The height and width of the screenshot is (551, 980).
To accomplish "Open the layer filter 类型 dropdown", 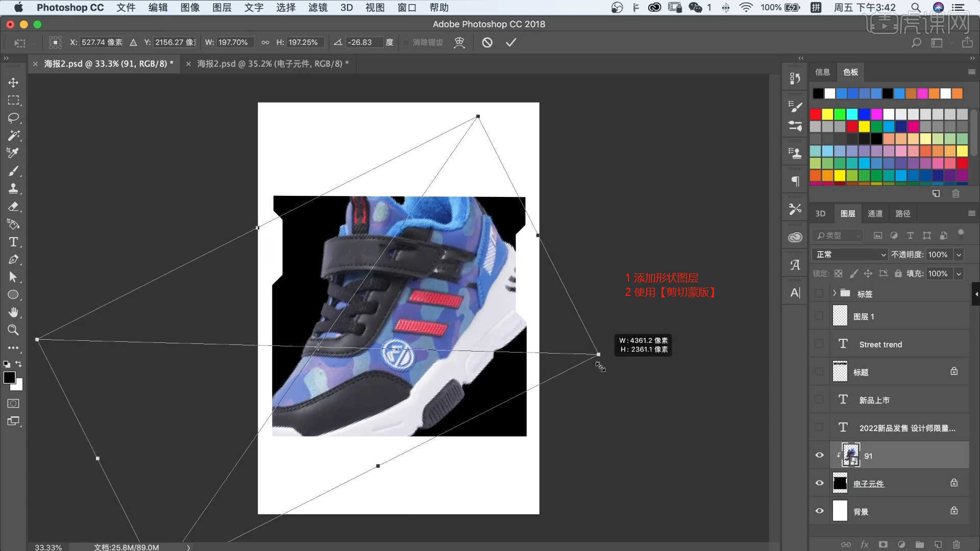I will coord(838,235).
